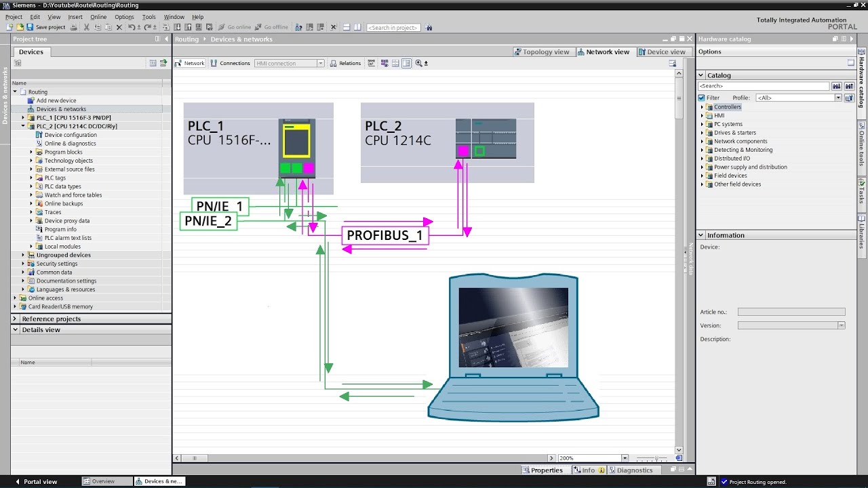Expand the PLC tags folder
The image size is (868, 488).
click(31, 178)
